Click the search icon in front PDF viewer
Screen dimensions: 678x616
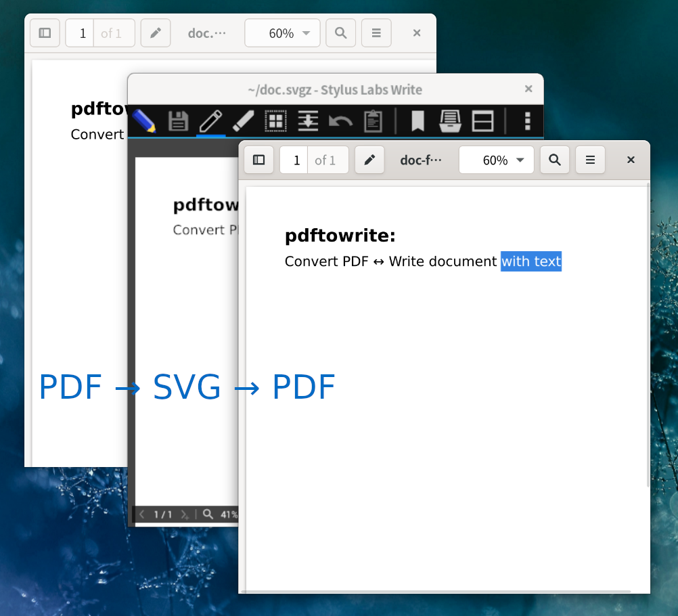coord(555,160)
